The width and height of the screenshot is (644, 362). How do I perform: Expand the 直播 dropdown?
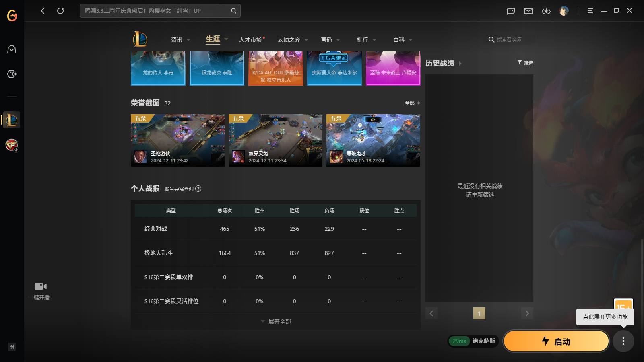pos(338,40)
